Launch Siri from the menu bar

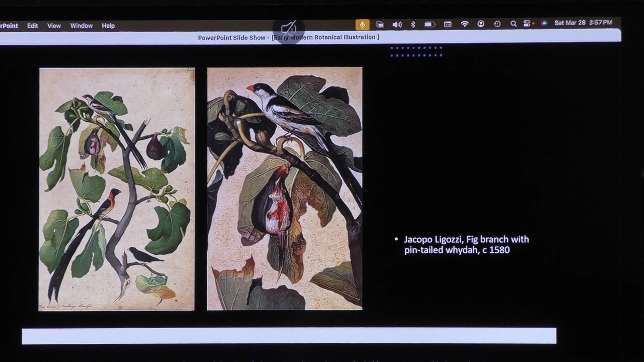click(544, 23)
